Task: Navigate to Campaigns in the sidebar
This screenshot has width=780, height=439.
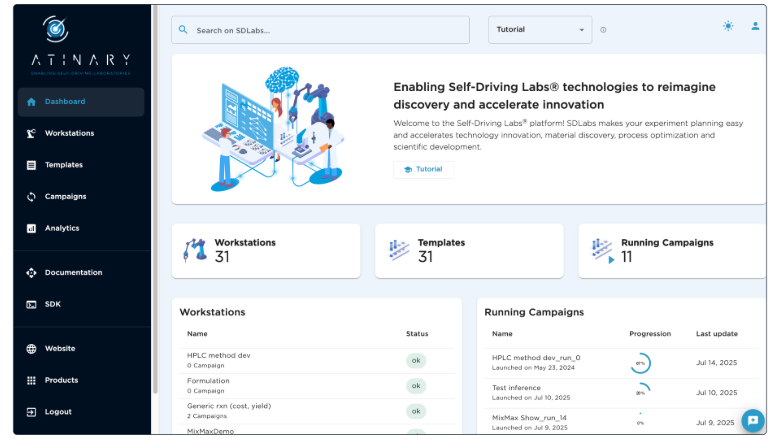Action: pyautogui.click(x=81, y=197)
